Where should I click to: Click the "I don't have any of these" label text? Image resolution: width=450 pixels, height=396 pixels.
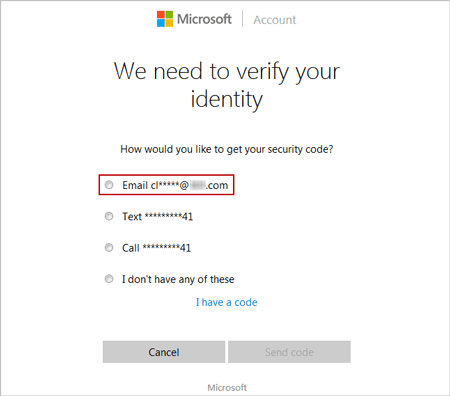[178, 279]
